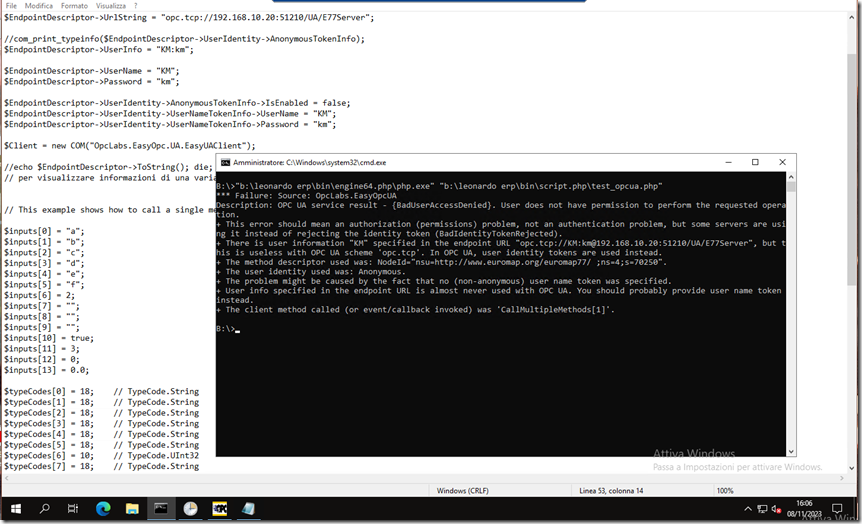Click the Notepad icon in the taskbar
This screenshot has height=524, width=862.
[x=247, y=509]
